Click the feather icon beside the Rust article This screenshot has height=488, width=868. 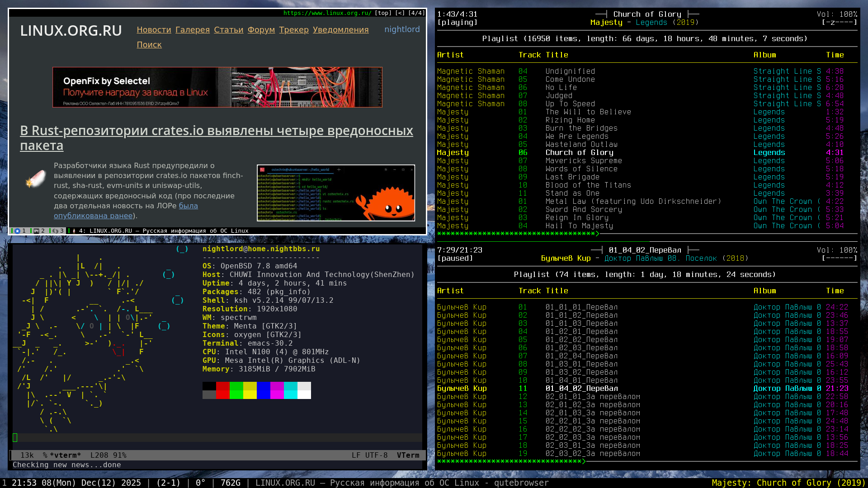[36, 179]
